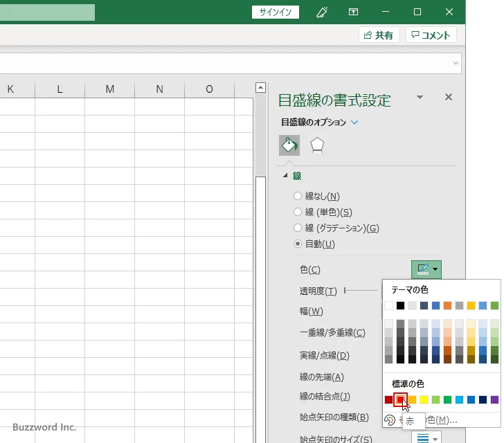The image size is (504, 443).
Task: Choose the red (赤) standard color
Action: click(x=400, y=399)
